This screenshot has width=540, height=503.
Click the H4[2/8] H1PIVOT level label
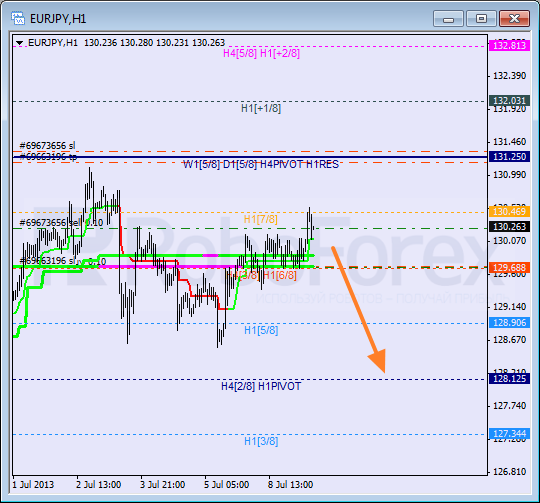tap(261, 386)
